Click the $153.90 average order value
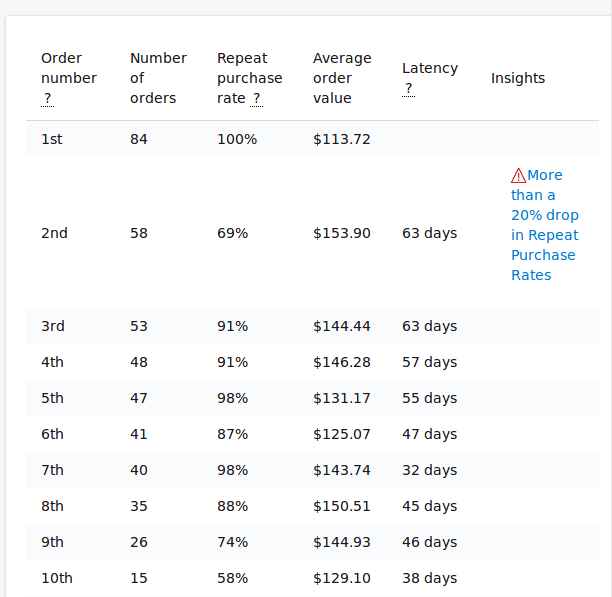 coord(342,233)
